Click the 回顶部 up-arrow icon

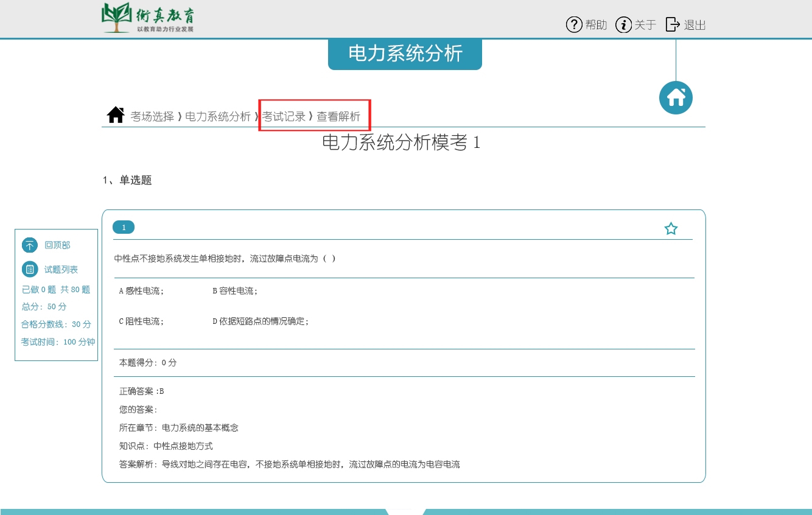coord(30,245)
